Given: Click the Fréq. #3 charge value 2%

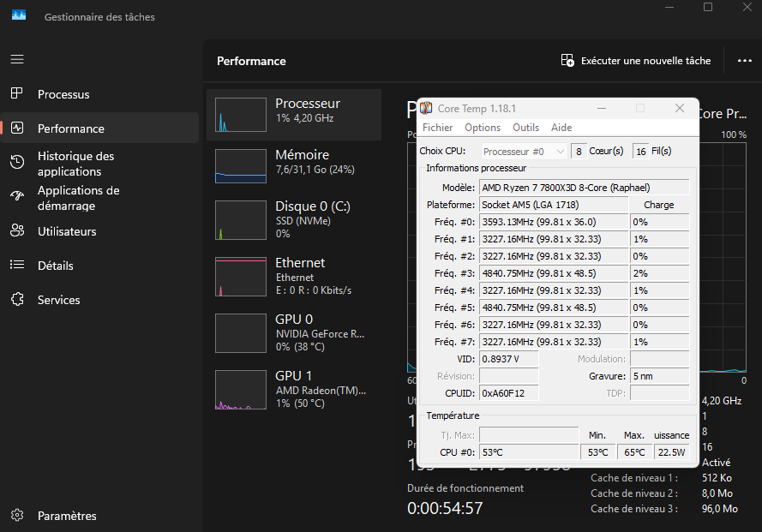Looking at the screenshot, I should pyautogui.click(x=659, y=273).
